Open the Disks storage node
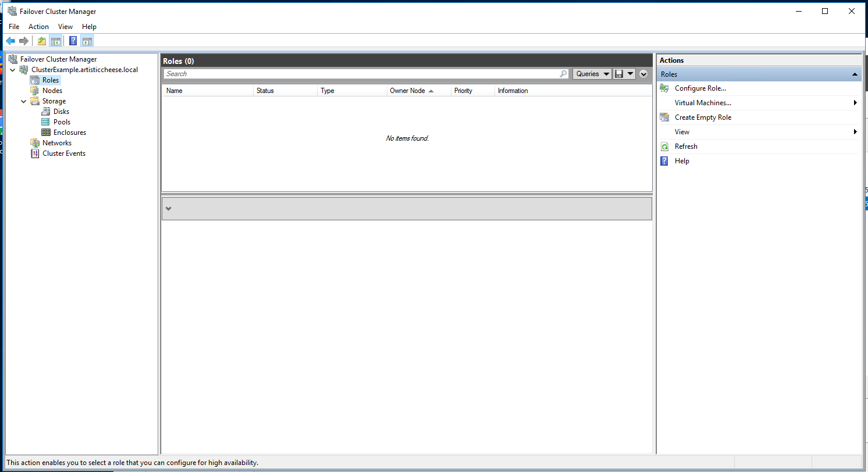 coord(61,112)
